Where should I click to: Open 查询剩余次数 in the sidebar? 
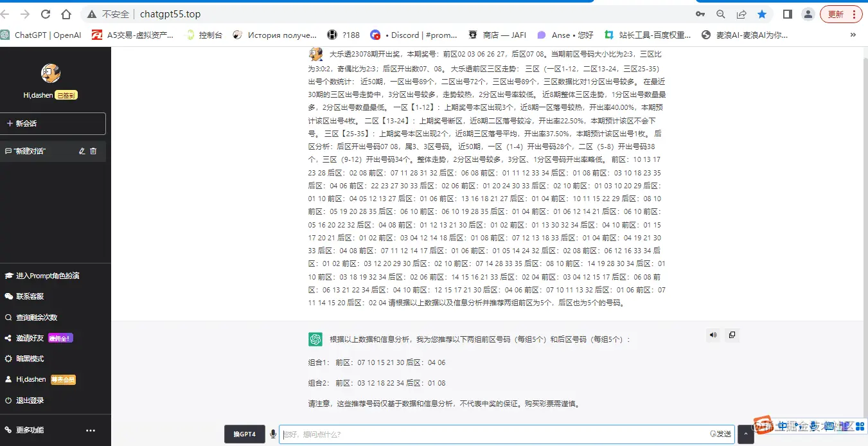[31, 317]
